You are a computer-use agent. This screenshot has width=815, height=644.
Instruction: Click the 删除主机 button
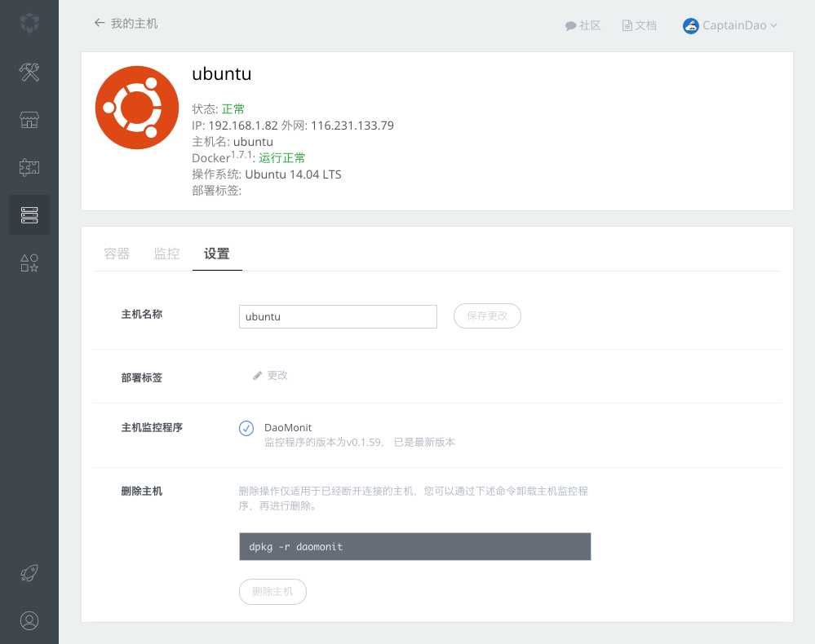coord(272,592)
